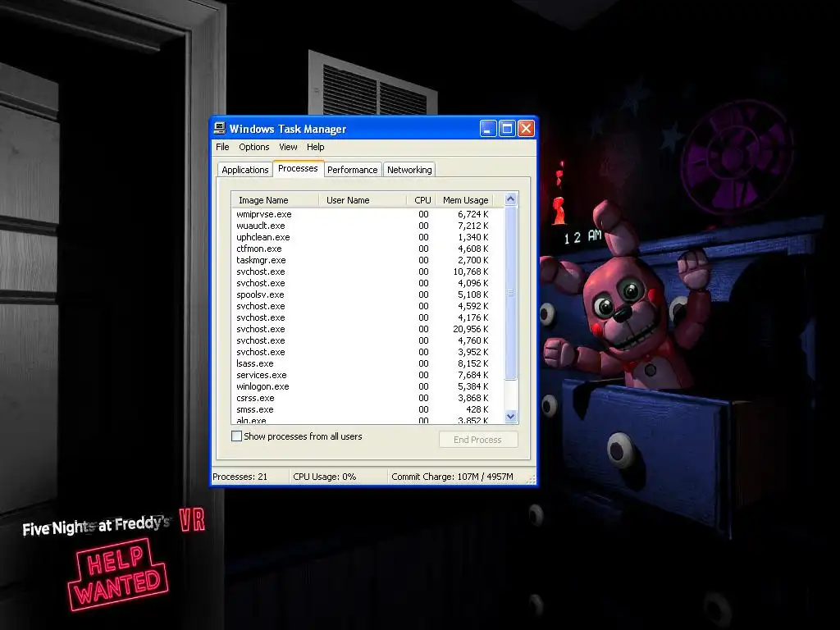Click the Task Manager title bar icon
The image size is (840, 630).
(220, 128)
